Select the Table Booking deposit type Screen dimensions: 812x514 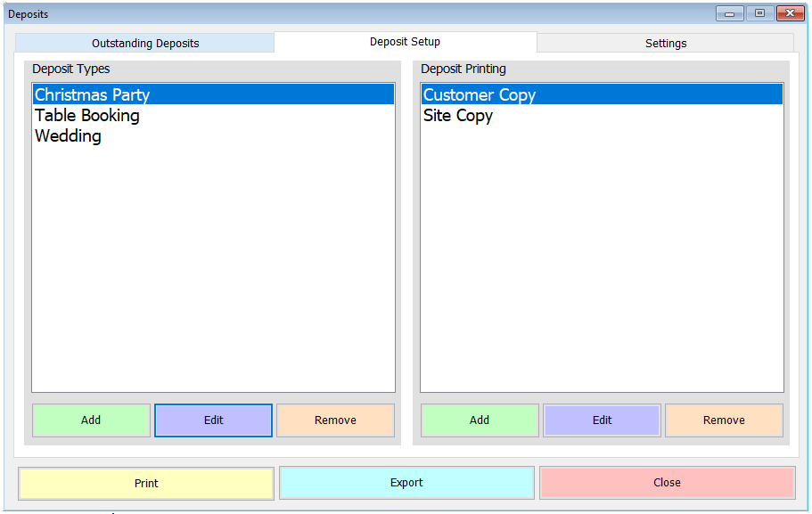[86, 115]
